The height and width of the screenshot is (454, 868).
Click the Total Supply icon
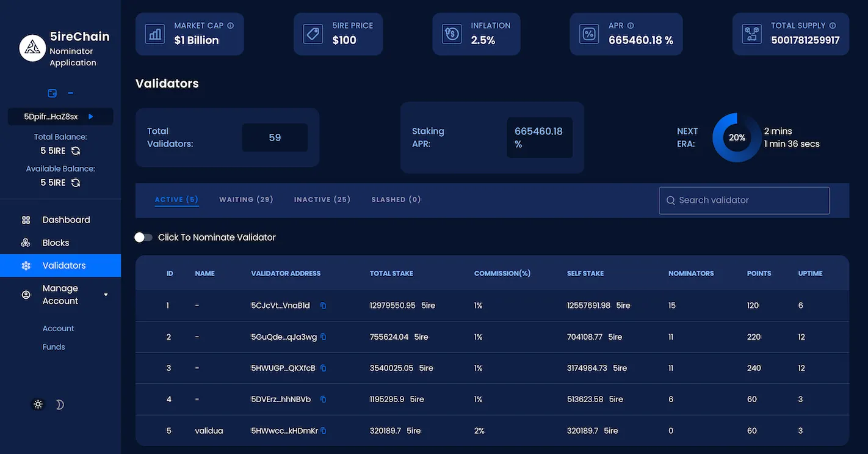coord(751,34)
